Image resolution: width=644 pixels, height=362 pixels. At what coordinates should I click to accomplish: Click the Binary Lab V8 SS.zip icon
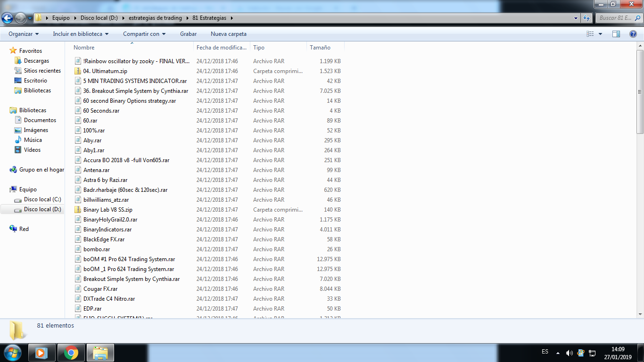coord(78,210)
